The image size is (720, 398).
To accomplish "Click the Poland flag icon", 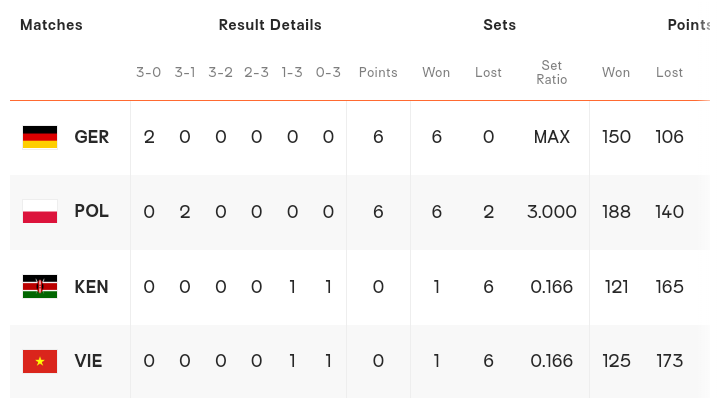I will tap(40, 212).
